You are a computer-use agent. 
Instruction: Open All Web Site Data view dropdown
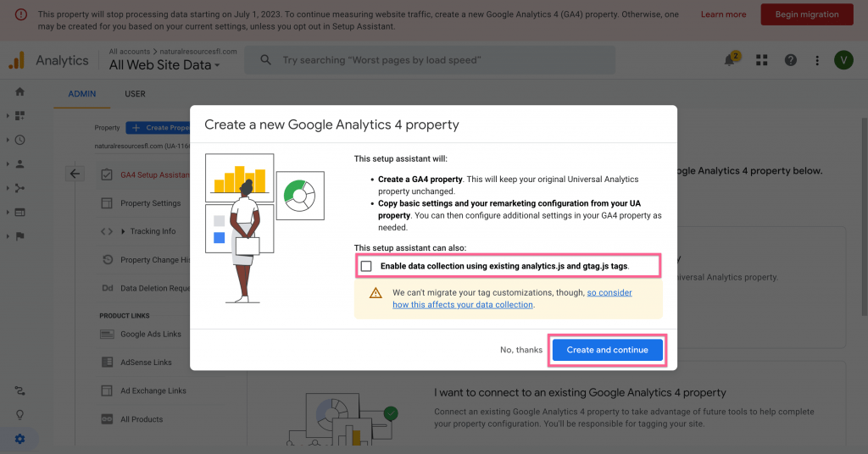pyautogui.click(x=164, y=64)
